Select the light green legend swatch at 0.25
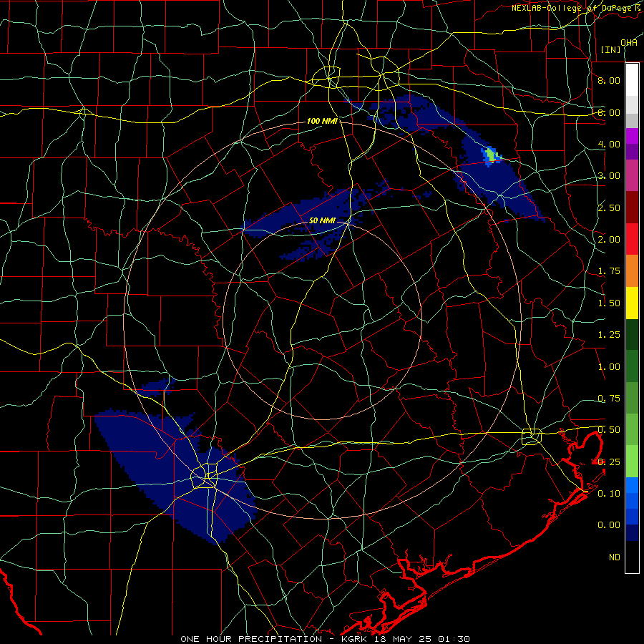 click(632, 462)
